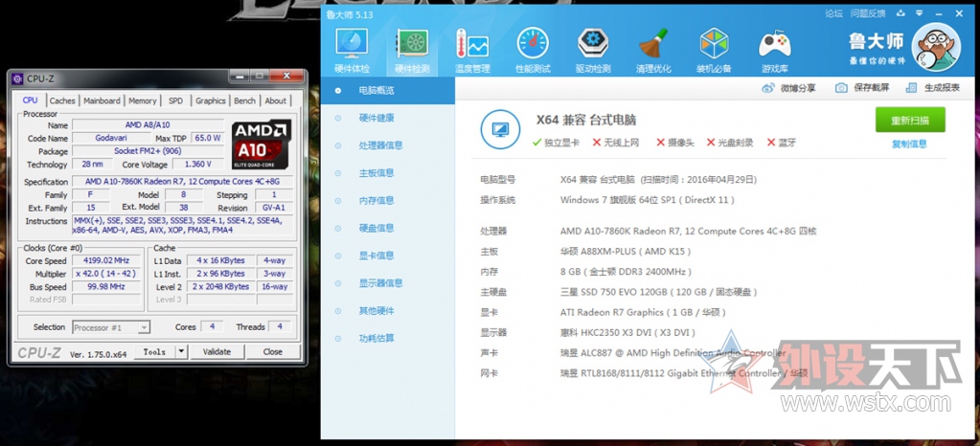Viewport: 980px width, 446px height.
Task: Click the download tray icon in 鲁大师 title bar
Action: click(900, 13)
